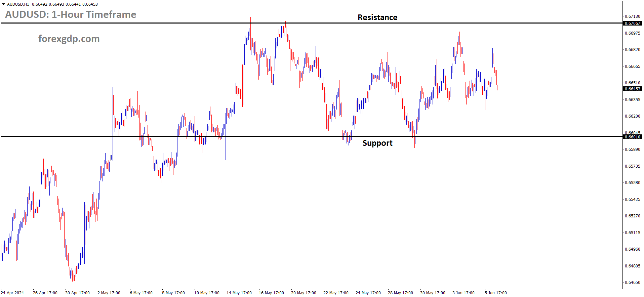Viewport: 644px width, 297px height.
Task: Click the 2 May 17:00 time label
Action: click(109, 293)
